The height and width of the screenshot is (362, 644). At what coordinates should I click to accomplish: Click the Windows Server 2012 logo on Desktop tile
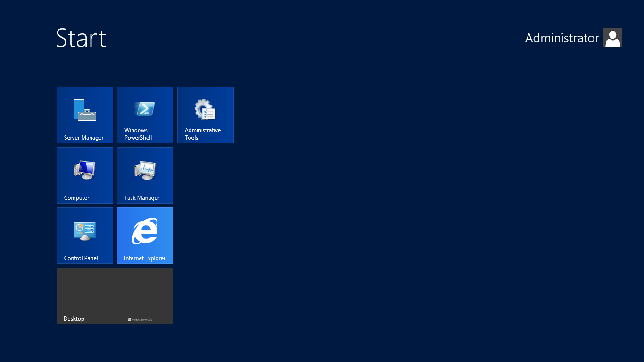pyautogui.click(x=140, y=319)
